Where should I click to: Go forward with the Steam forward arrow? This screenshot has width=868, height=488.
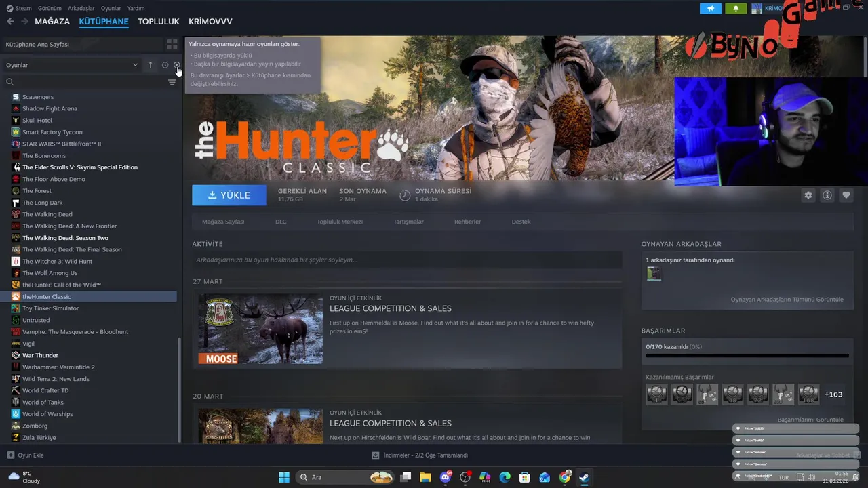[x=24, y=22]
